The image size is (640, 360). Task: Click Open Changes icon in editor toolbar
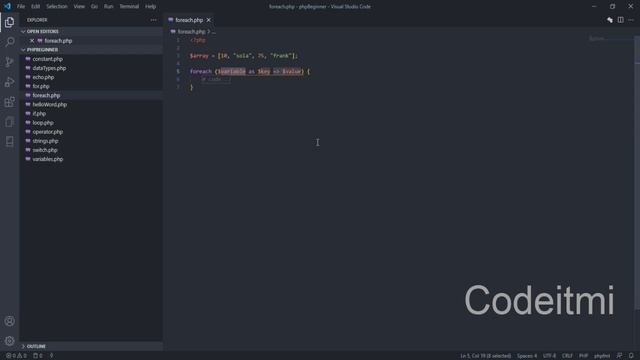tap(609, 20)
